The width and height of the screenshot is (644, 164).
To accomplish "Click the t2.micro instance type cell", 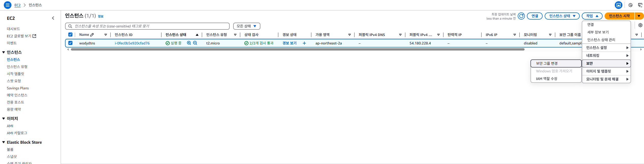I will [213, 43].
